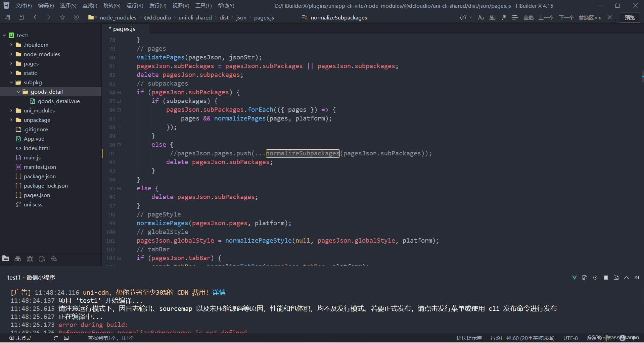Click the console refresh page icon
The height and width of the screenshot is (343, 644).
(x=585, y=278)
